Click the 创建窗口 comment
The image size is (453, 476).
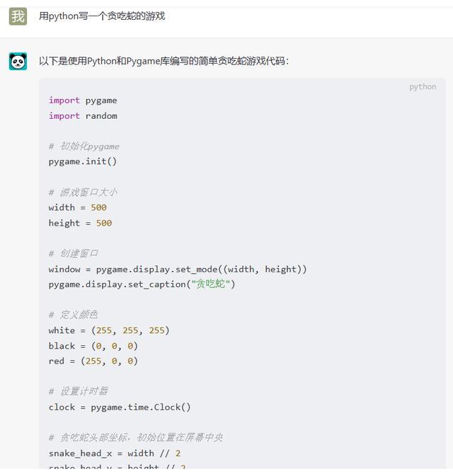click(74, 253)
